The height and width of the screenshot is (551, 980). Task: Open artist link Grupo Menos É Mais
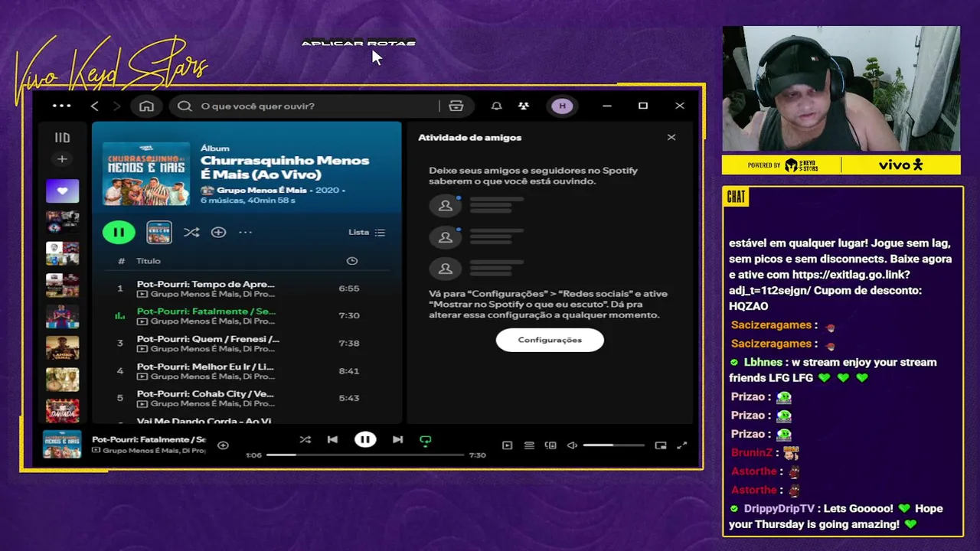tap(261, 190)
